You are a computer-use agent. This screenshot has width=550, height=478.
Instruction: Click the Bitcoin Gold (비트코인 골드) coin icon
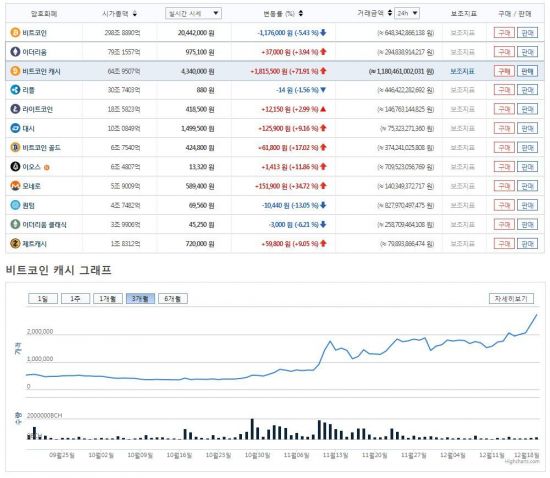click(15, 147)
